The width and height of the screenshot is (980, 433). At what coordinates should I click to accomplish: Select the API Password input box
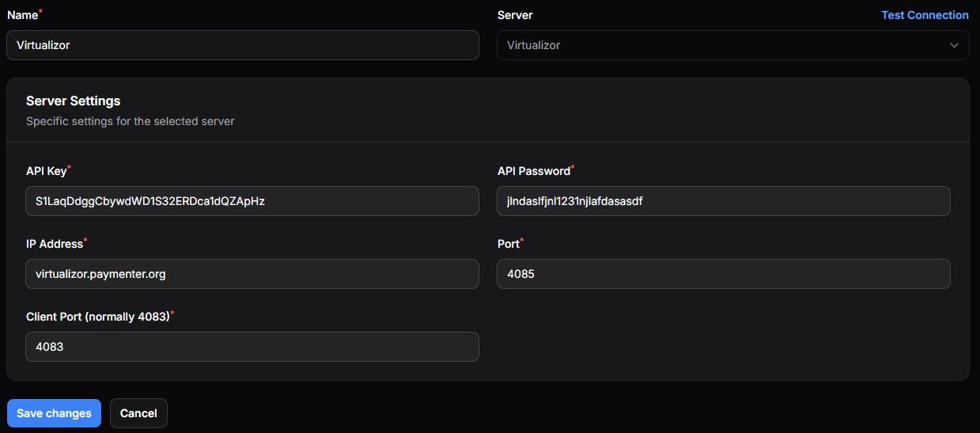[x=723, y=201]
